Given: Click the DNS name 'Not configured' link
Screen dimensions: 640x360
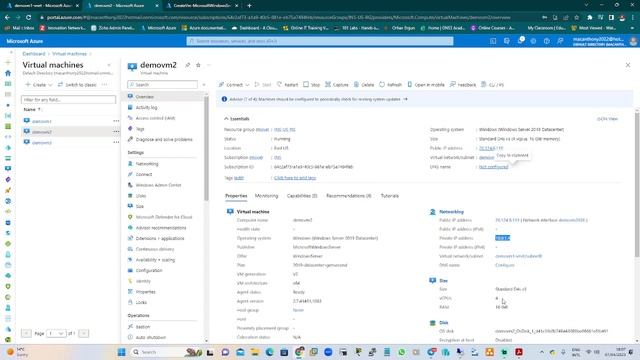Looking at the screenshot, I should click(493, 167).
